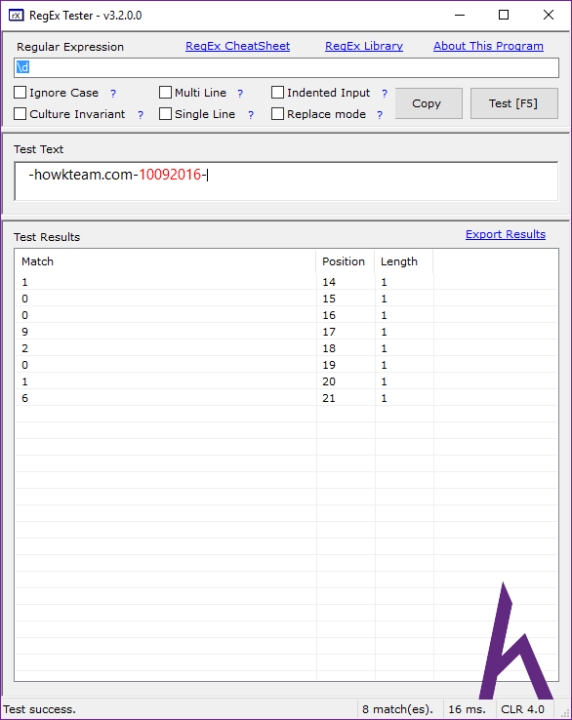Check the Indented Input option

point(277,93)
